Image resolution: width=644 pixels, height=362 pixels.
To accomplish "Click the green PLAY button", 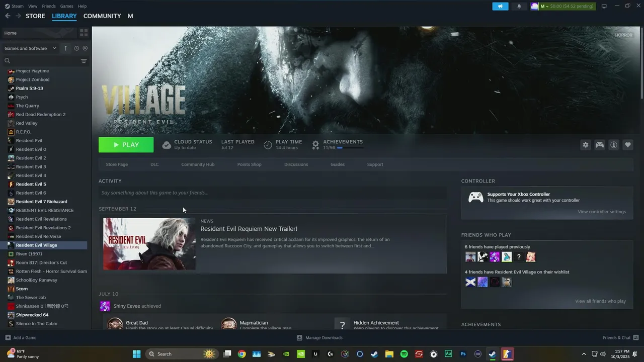I will pos(126,145).
